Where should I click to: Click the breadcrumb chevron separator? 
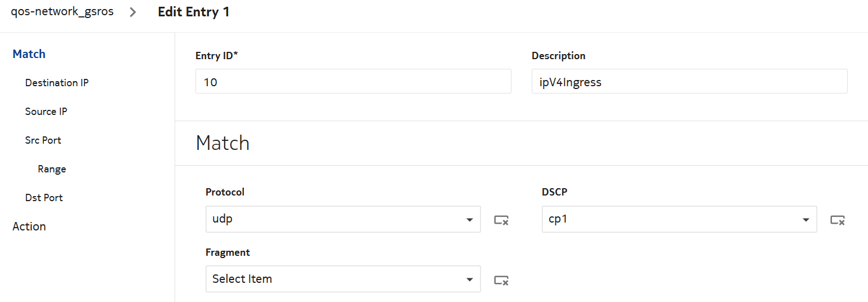[133, 12]
